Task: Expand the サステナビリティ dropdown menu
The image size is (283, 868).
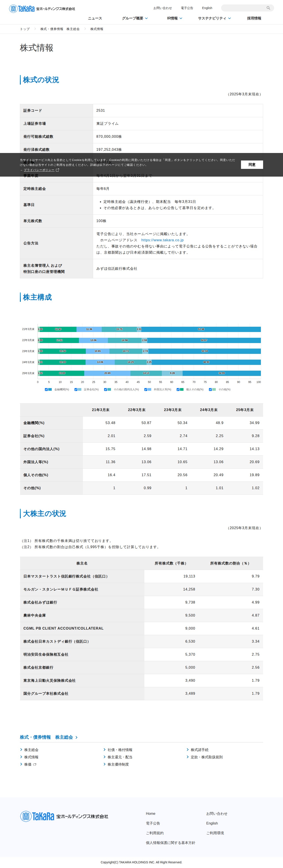Action: click(x=214, y=18)
